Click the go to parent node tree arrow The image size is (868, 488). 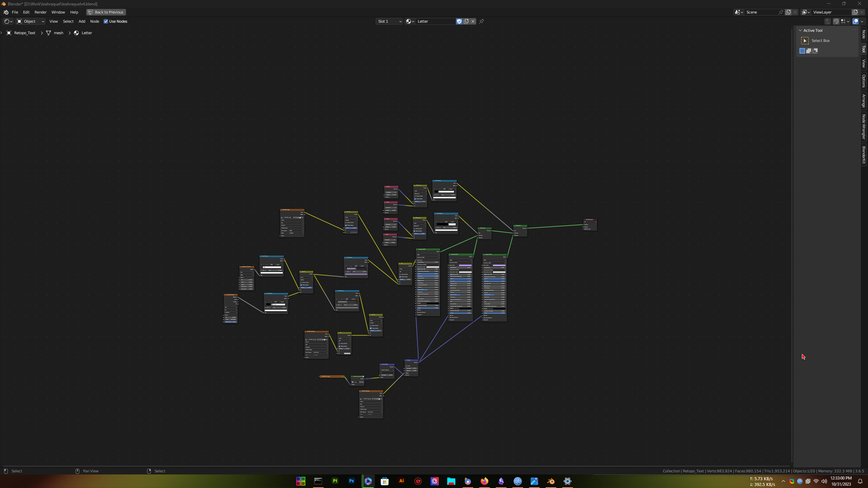coord(828,21)
